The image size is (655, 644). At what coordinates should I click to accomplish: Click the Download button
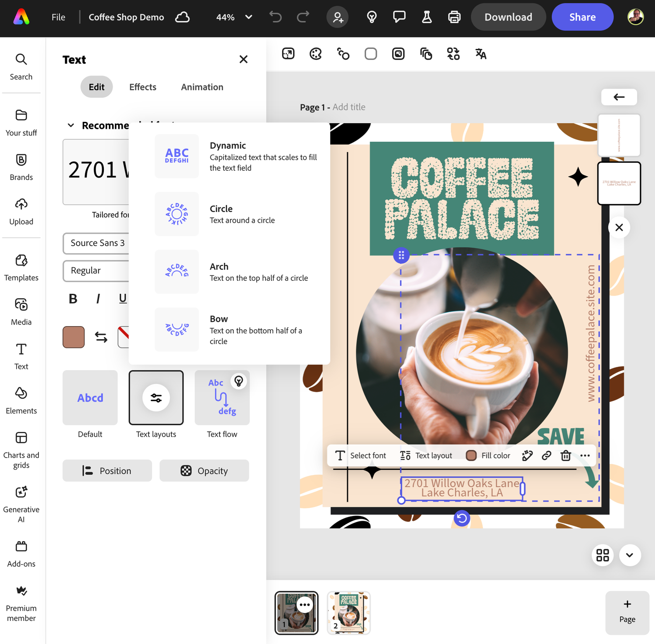tap(508, 17)
